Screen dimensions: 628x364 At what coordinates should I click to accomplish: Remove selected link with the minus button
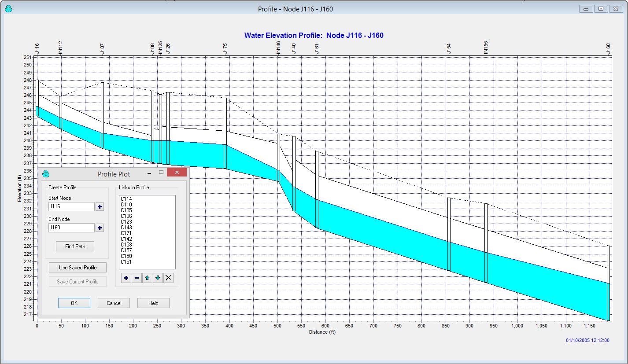coord(137,278)
